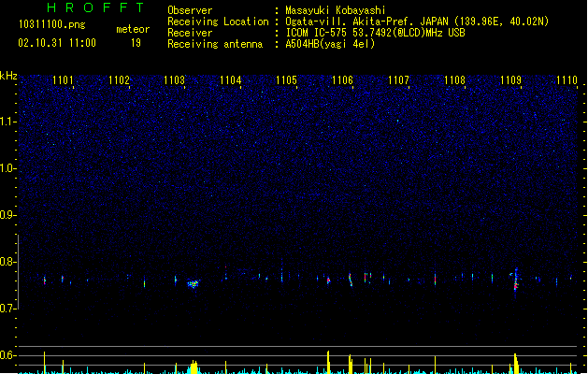
Task: Click the 1104 time marker
Action: tap(231, 80)
